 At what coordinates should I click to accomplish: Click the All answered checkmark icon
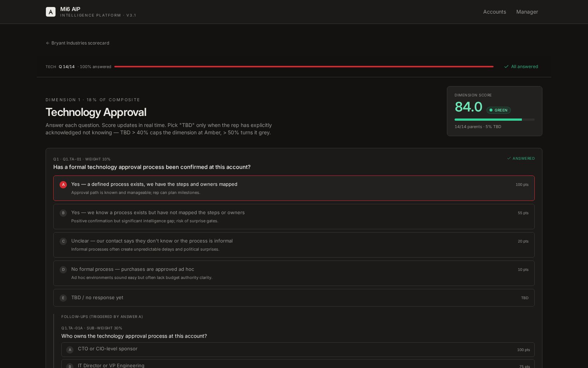tap(506, 67)
